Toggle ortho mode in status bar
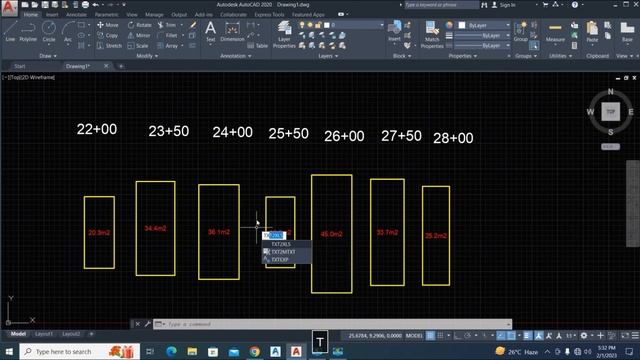 pos(458,336)
